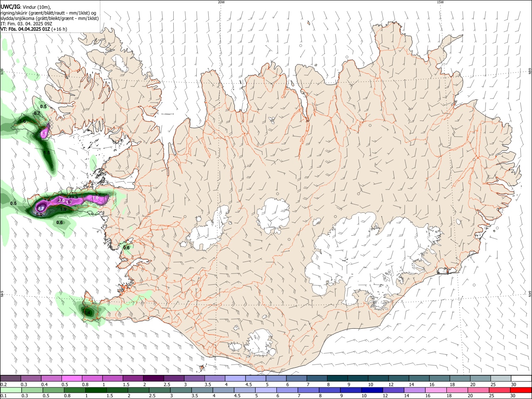The width and height of the screenshot is (532, 399).
Task: Click the bright red 30 swatch in lower scale
Action: click(521, 390)
